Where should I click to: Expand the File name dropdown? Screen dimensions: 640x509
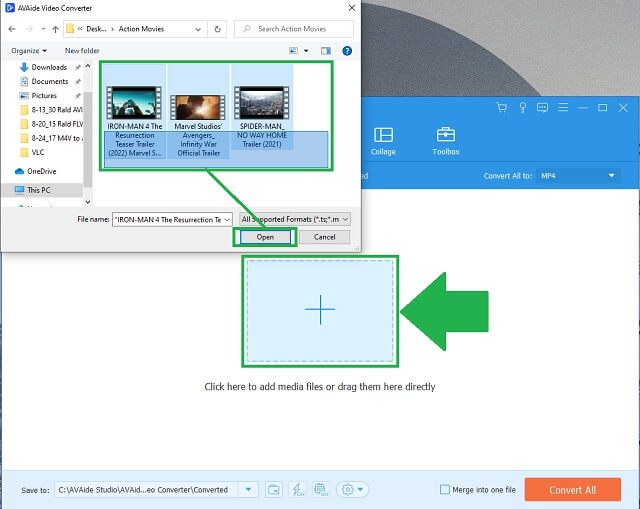pos(227,220)
